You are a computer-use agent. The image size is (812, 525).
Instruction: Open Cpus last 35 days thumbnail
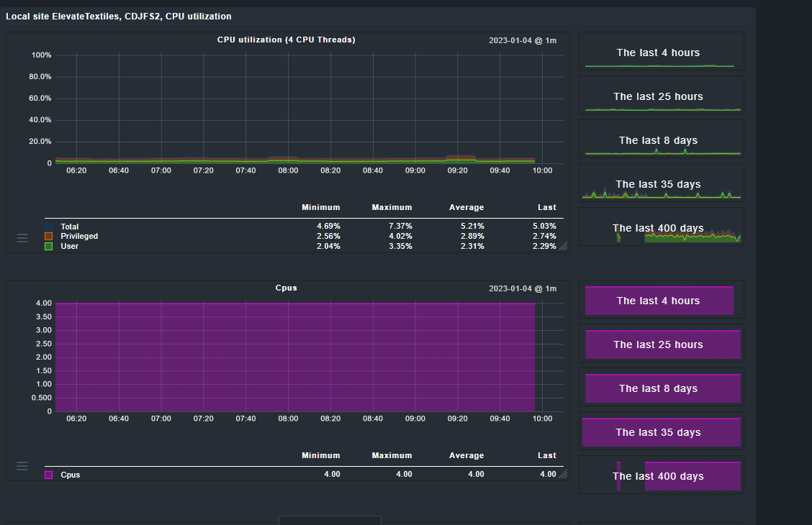pos(662,432)
